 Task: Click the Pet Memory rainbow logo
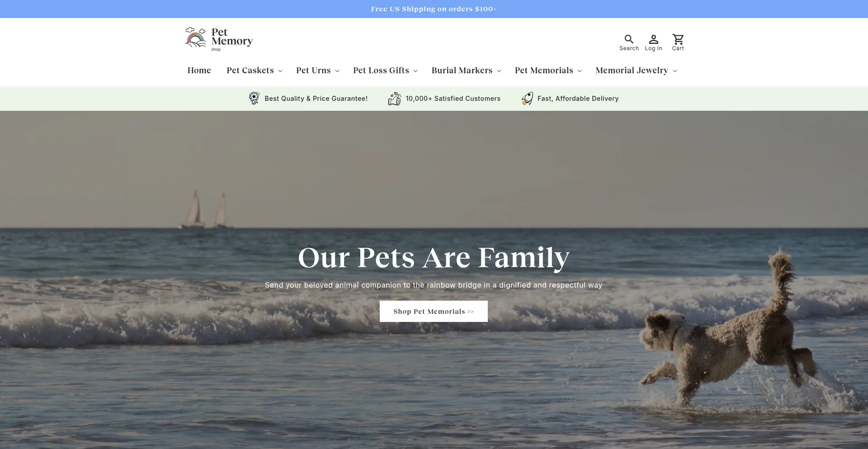click(195, 37)
